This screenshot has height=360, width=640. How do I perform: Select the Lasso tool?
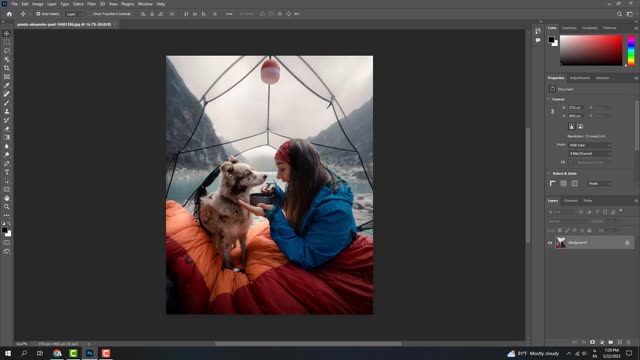pos(7,51)
